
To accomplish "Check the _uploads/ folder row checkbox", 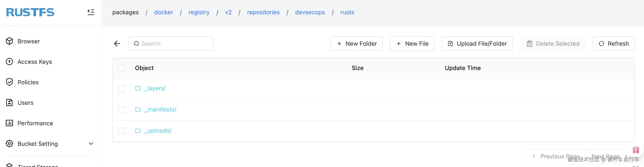I will click(121, 131).
